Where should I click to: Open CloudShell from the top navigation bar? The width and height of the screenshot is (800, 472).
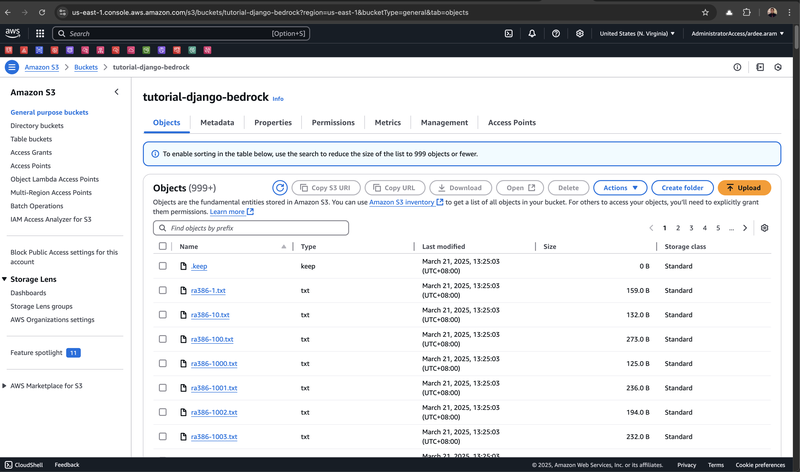tap(509, 34)
